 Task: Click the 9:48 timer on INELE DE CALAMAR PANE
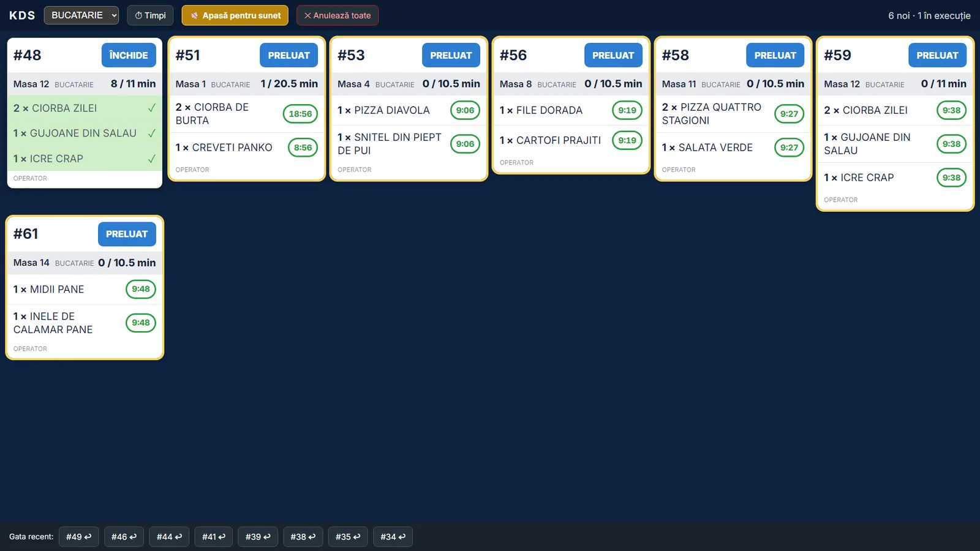point(141,323)
